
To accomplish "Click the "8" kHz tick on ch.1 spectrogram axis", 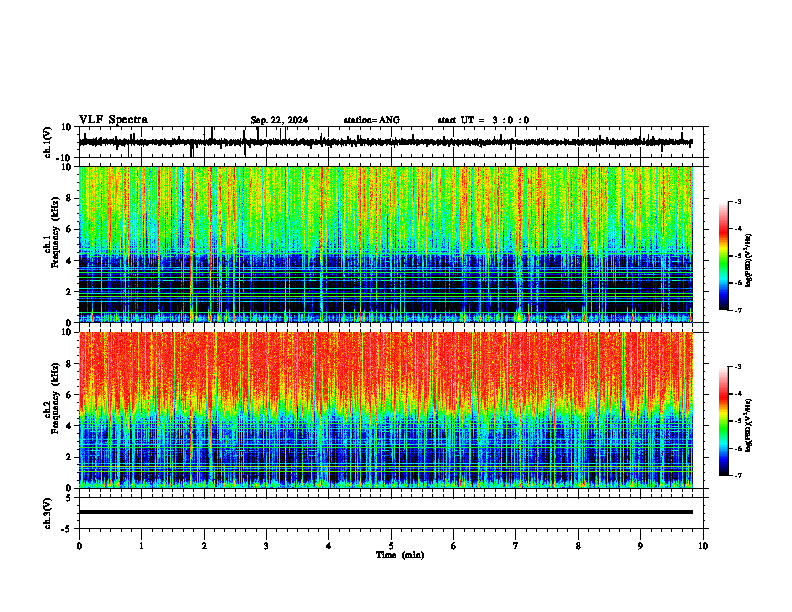I will [70, 198].
